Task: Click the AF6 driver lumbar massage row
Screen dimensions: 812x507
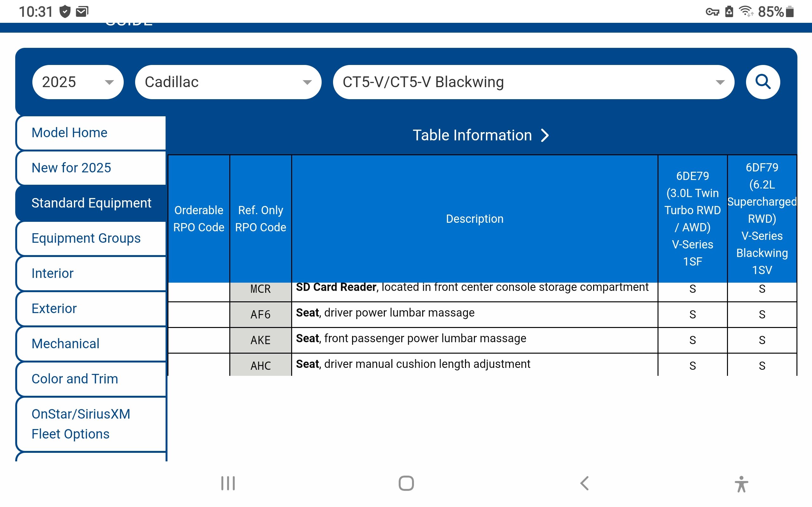Action: pos(385,313)
